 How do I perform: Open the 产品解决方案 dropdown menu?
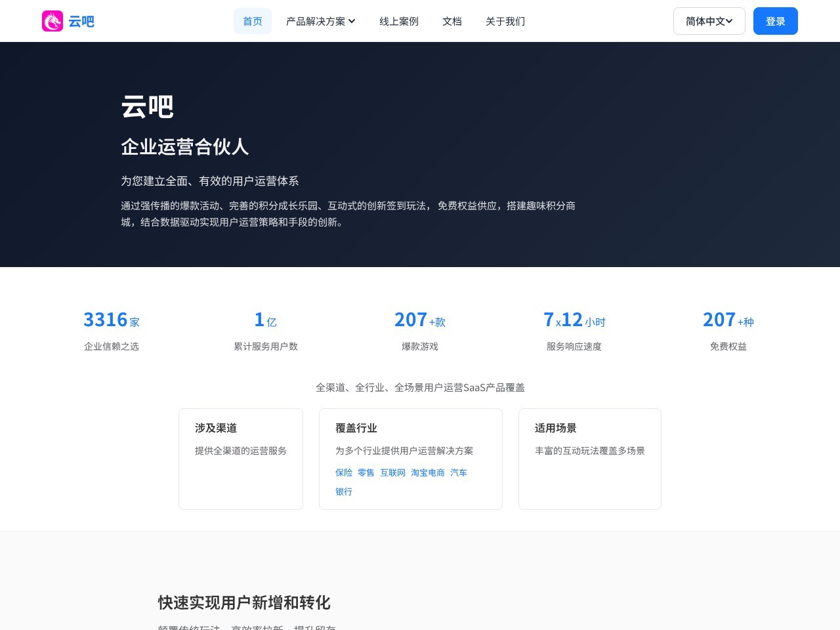[316, 21]
